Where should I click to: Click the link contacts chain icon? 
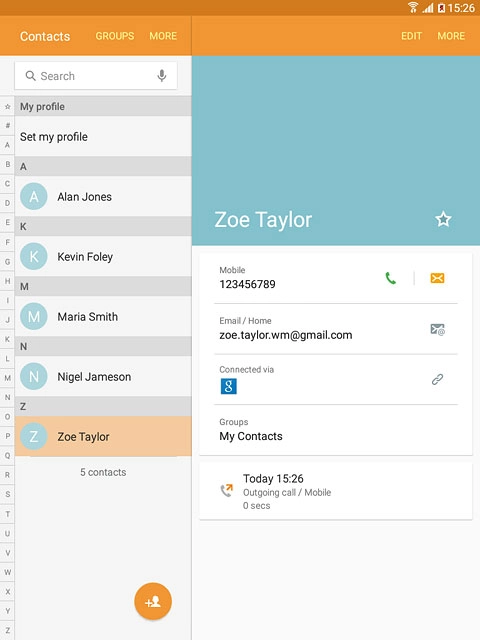(438, 380)
